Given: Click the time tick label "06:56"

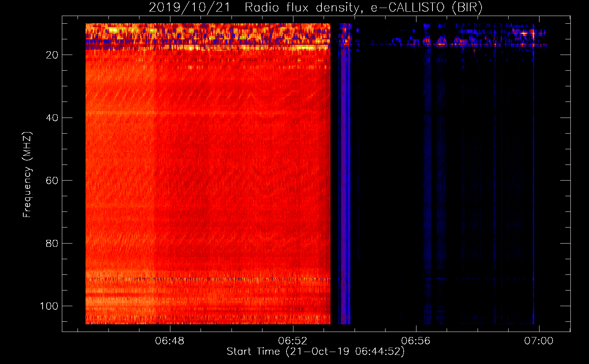Looking at the screenshot, I should coord(416,341).
